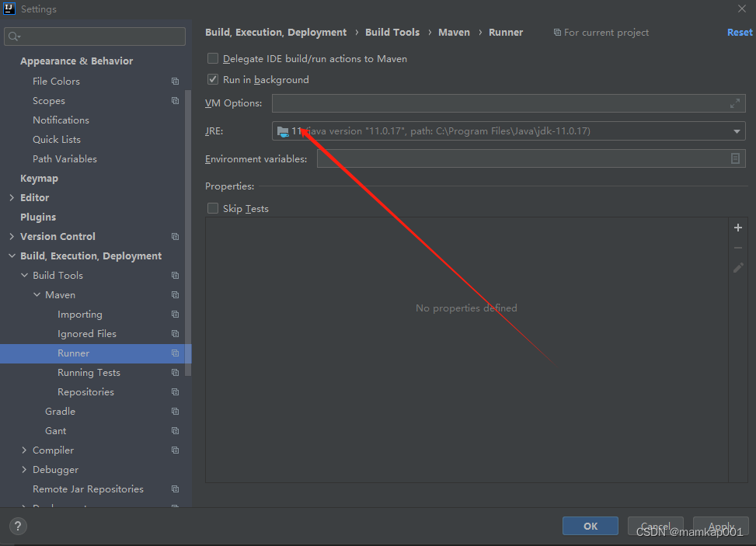Click the project-level icon beside Ignored Files

pos(175,334)
